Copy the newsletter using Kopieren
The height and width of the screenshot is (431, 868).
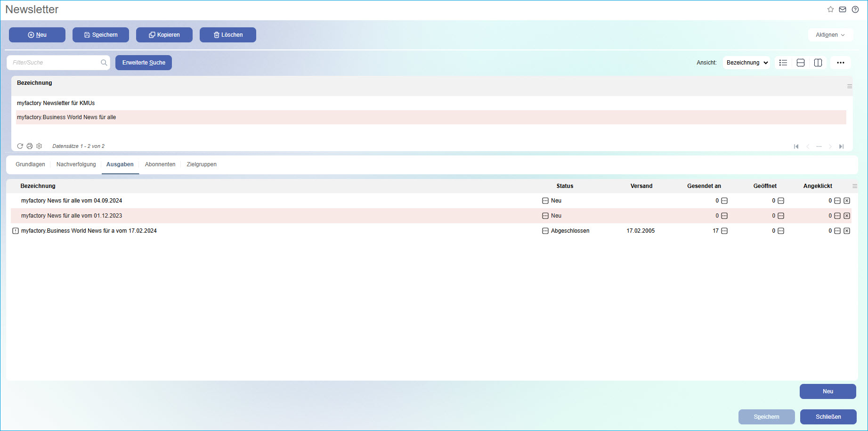click(164, 35)
